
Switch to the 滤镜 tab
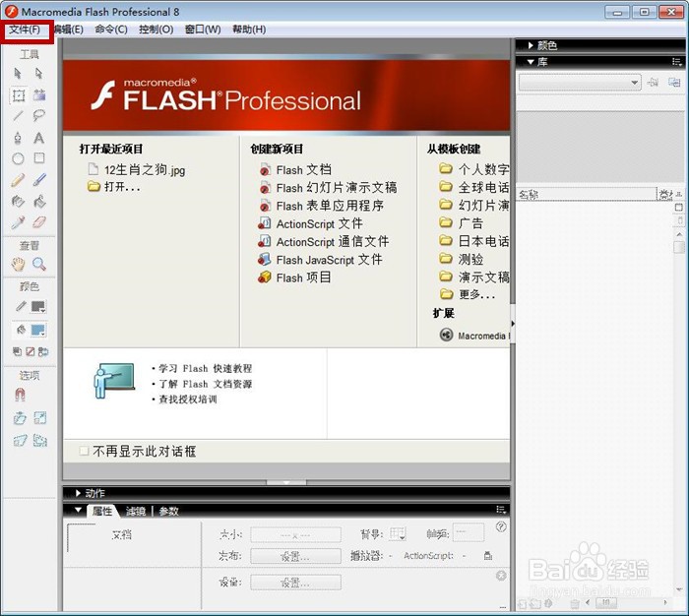(x=136, y=511)
